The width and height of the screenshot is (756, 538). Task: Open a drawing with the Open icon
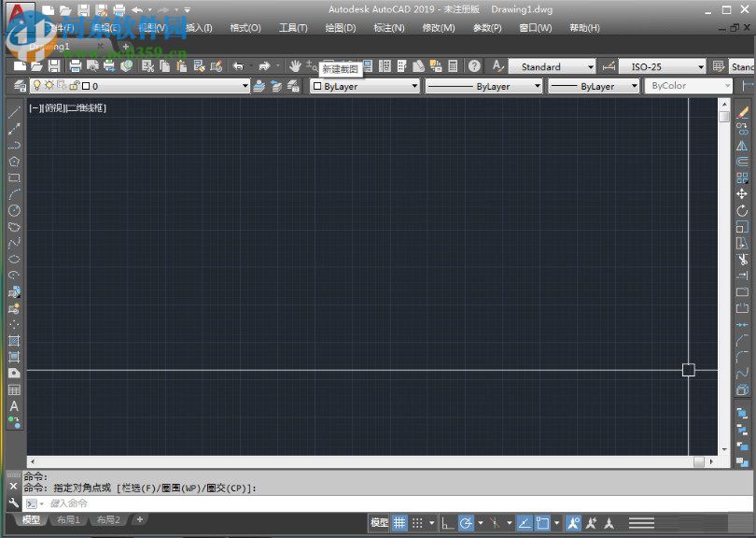click(37, 65)
